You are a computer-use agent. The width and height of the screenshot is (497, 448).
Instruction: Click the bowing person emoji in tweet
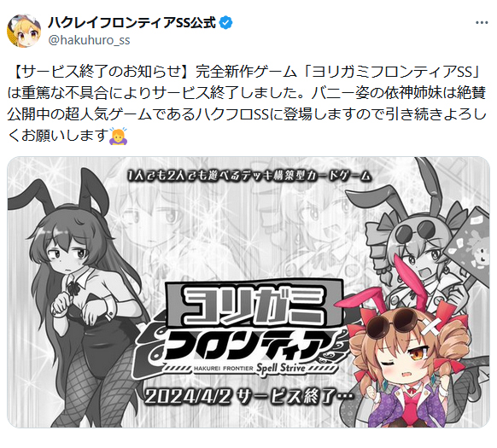click(118, 137)
